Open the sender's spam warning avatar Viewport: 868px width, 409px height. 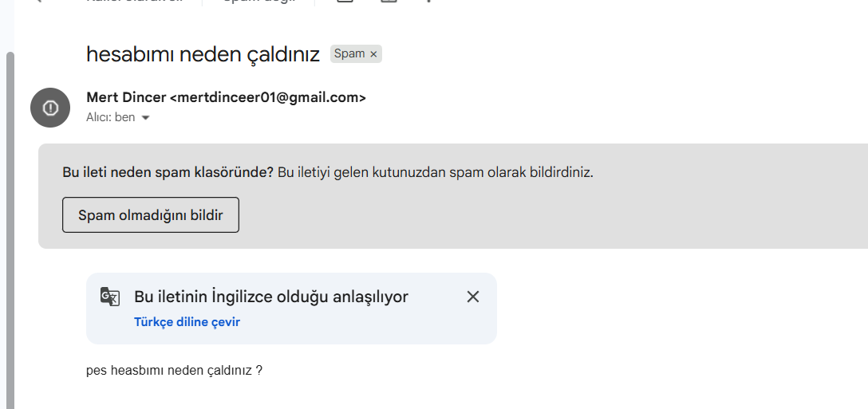[50, 108]
